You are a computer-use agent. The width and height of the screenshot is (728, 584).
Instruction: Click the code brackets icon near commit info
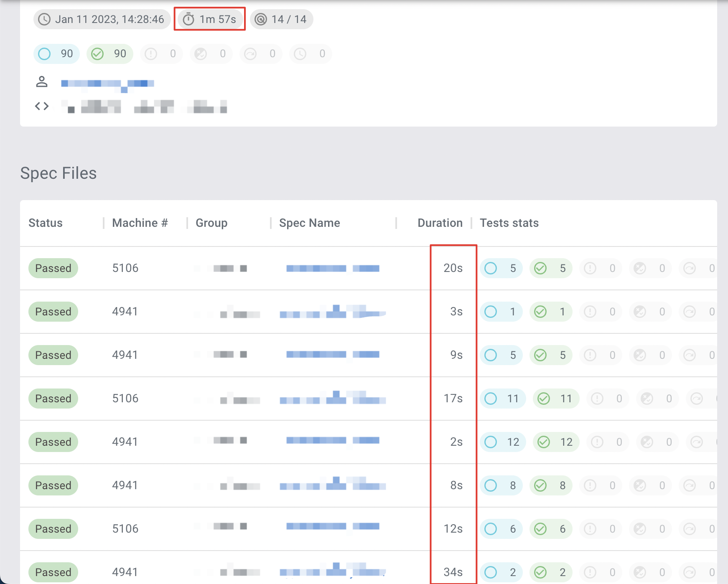(42, 106)
